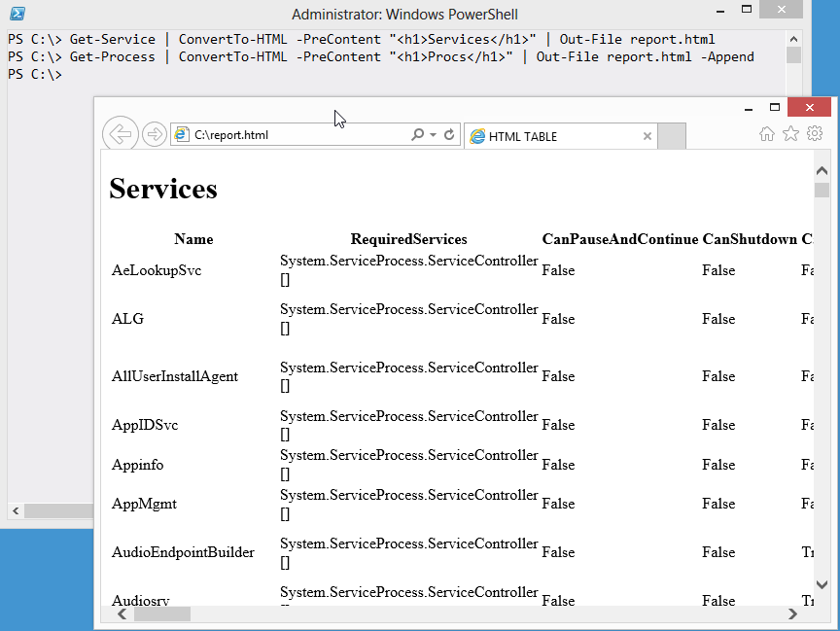
Task: Click the search magnifier in address bar
Action: pos(417,135)
